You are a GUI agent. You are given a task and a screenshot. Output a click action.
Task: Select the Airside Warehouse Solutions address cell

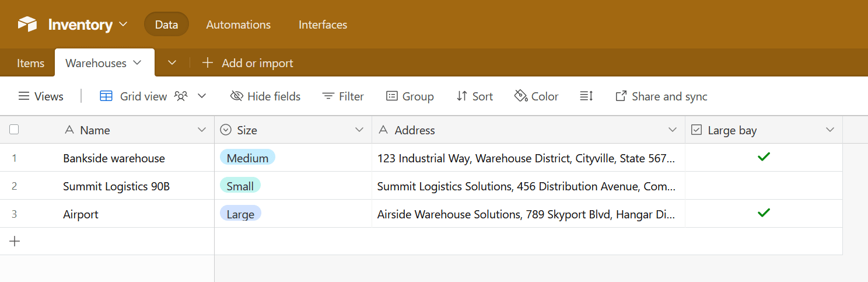528,214
